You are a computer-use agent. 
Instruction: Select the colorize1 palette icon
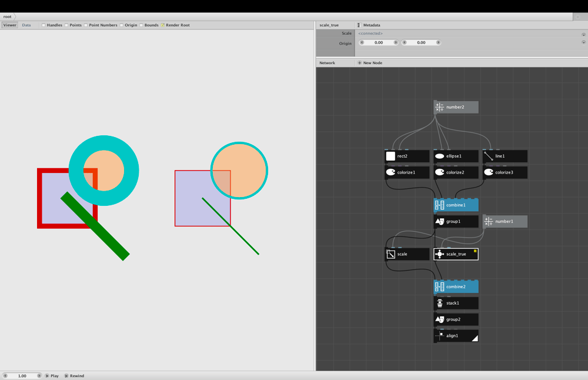point(391,172)
